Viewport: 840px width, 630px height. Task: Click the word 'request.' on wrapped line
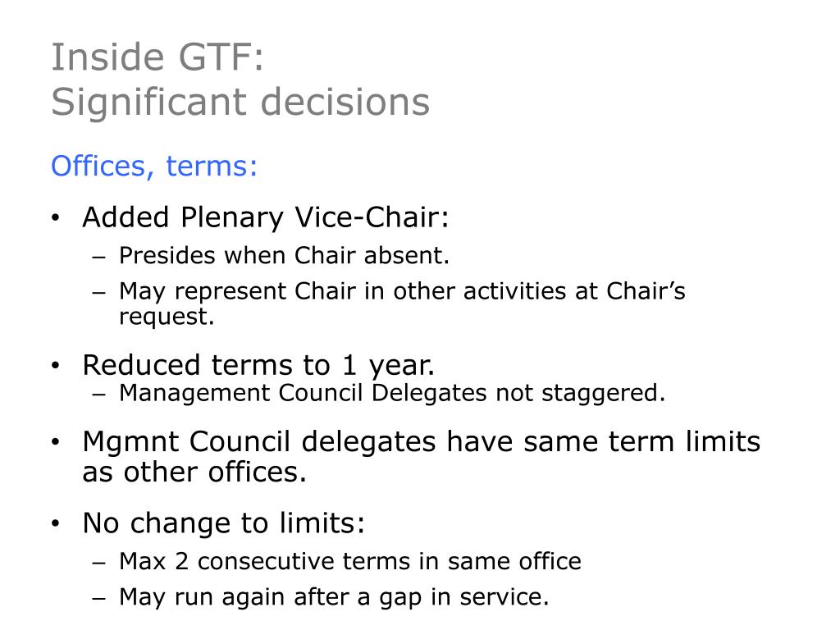(x=167, y=317)
